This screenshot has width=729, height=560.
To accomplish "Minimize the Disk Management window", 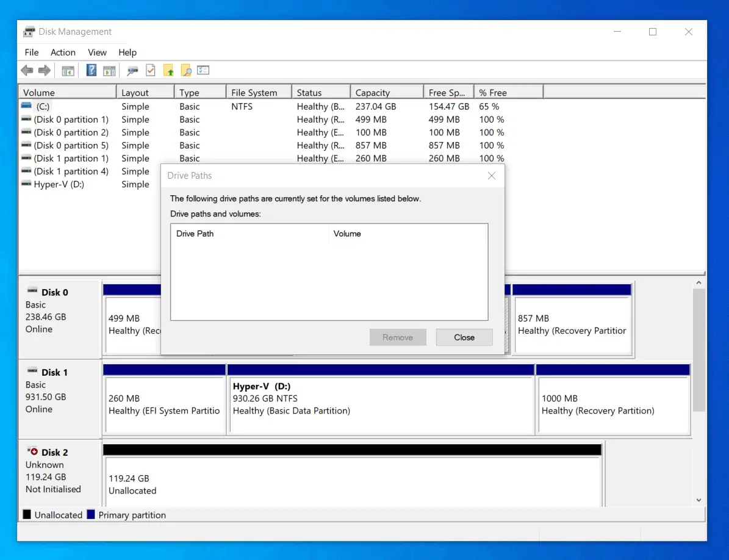I will point(617,32).
